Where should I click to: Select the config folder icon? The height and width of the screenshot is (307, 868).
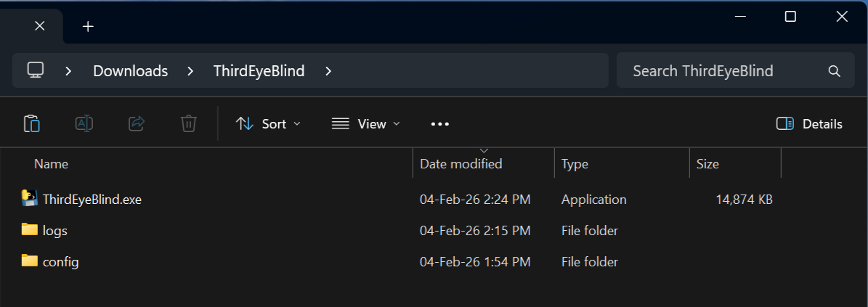29,260
